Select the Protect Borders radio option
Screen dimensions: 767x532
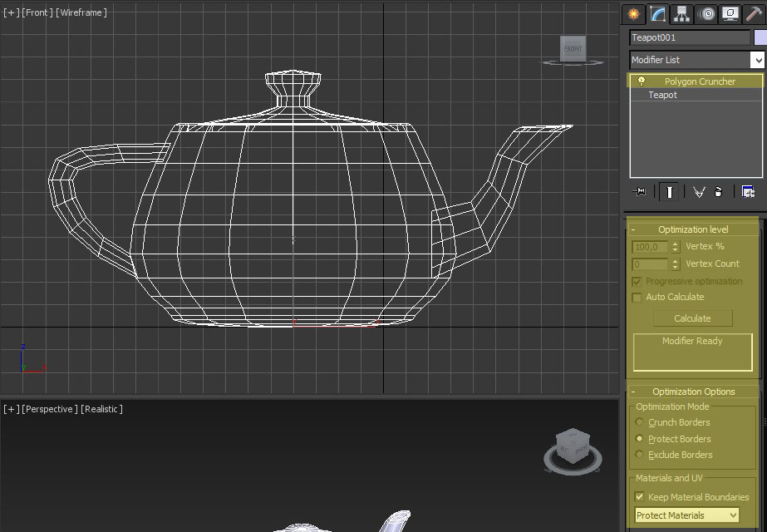coord(639,439)
